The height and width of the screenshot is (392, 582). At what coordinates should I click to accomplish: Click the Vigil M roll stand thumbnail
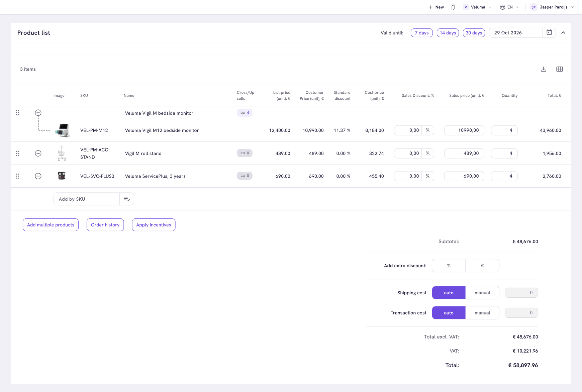62,153
